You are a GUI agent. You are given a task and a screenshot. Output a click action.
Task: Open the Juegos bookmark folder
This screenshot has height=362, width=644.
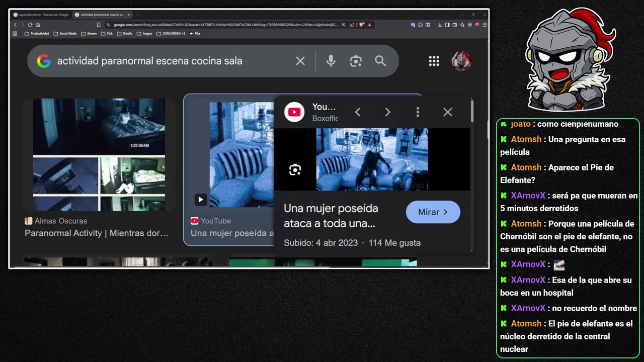pos(144,33)
